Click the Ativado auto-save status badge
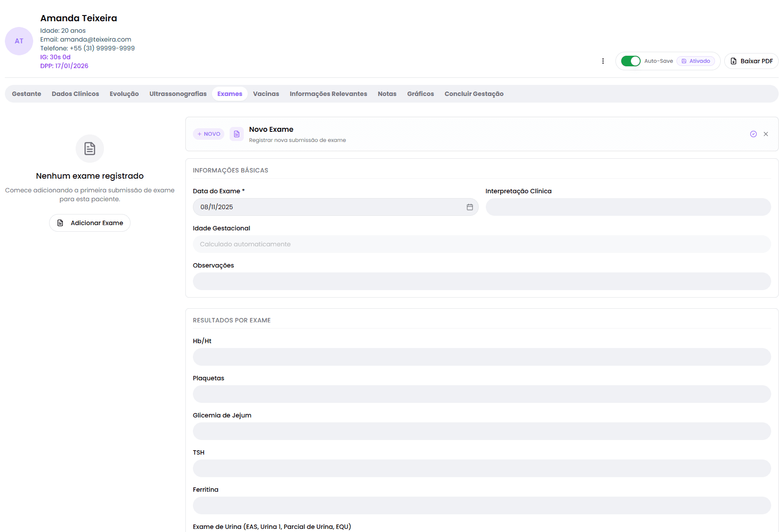Image resolution: width=784 pixels, height=532 pixels. click(696, 61)
